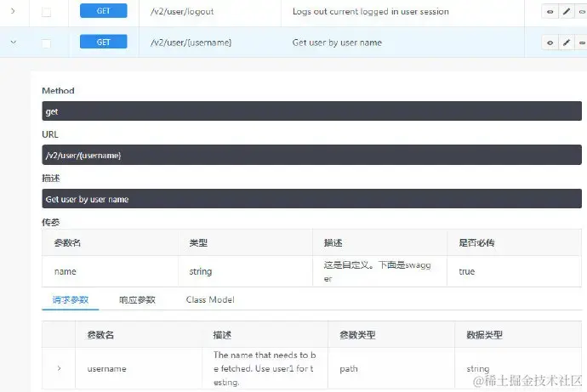Viewport: 587px width, 392px height.
Task: Click the URL field /v2/user/{username}
Action: click(311, 155)
